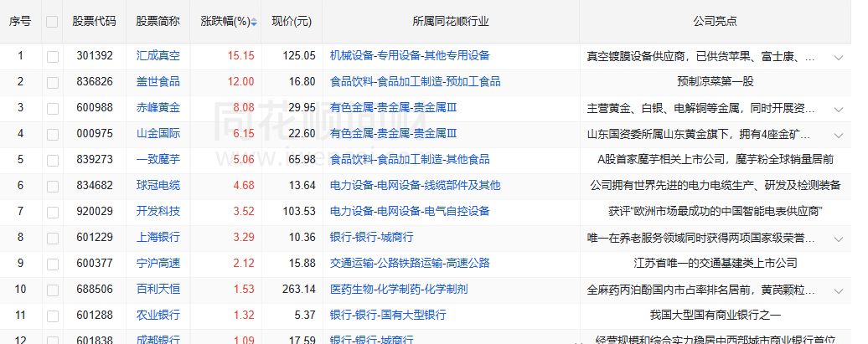Screen dimensions: 868x344
Task: Open industry link 食品饮料-食品加工制造-其他食品
Action: pyautogui.click(x=410, y=160)
